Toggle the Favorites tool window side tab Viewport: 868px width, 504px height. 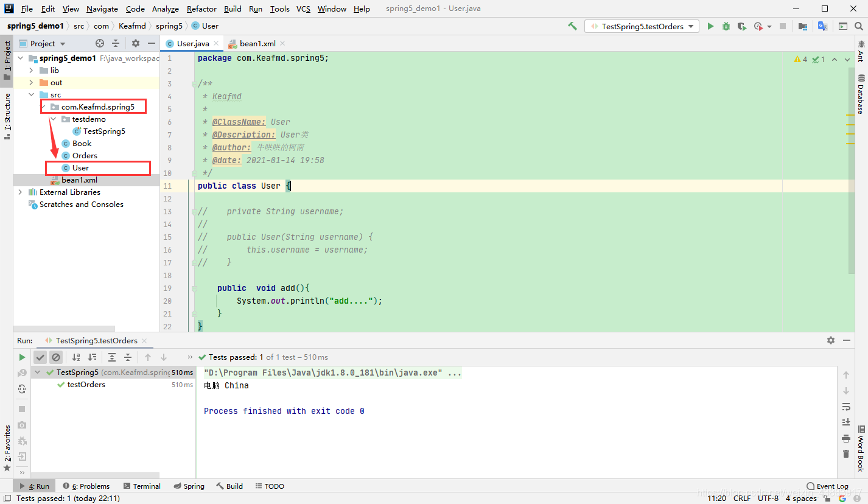pos(7,449)
